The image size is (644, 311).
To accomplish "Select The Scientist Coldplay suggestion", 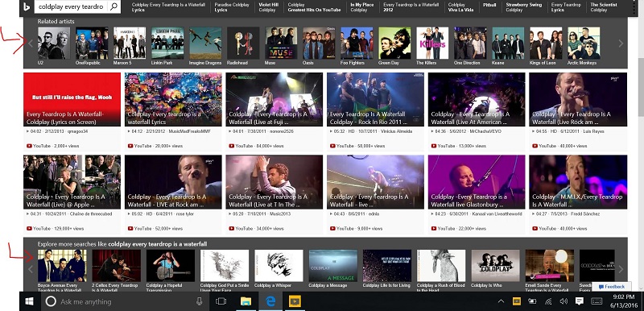I will tap(604, 7).
